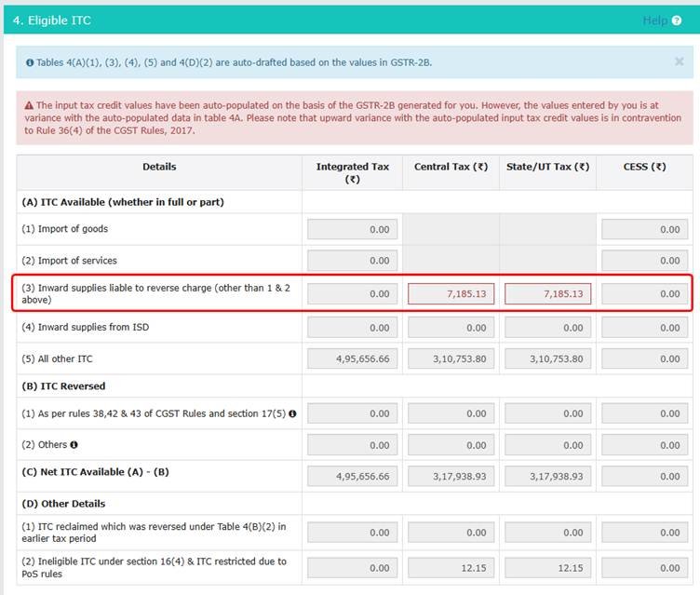Open the Help link in header
This screenshot has width=700, height=595.
(x=654, y=20)
